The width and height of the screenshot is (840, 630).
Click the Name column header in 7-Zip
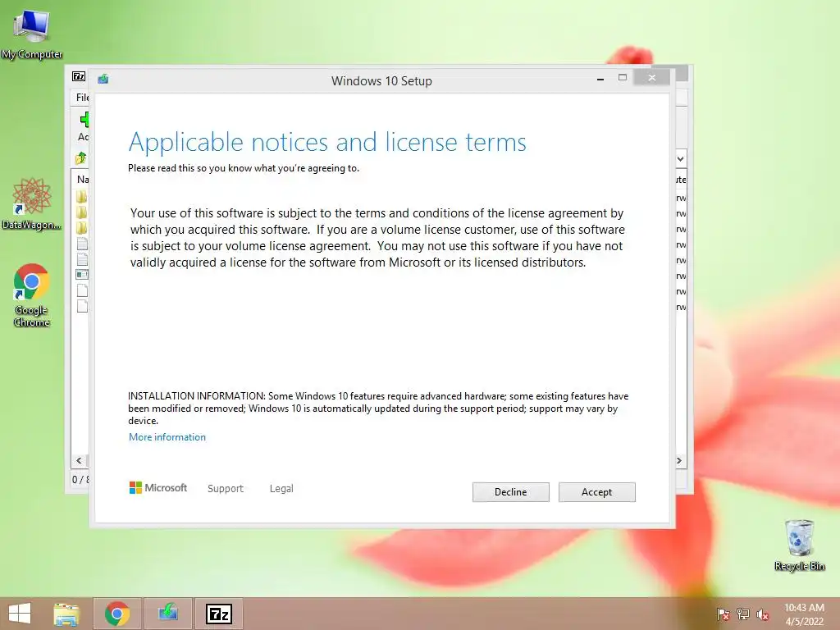pyautogui.click(x=83, y=180)
